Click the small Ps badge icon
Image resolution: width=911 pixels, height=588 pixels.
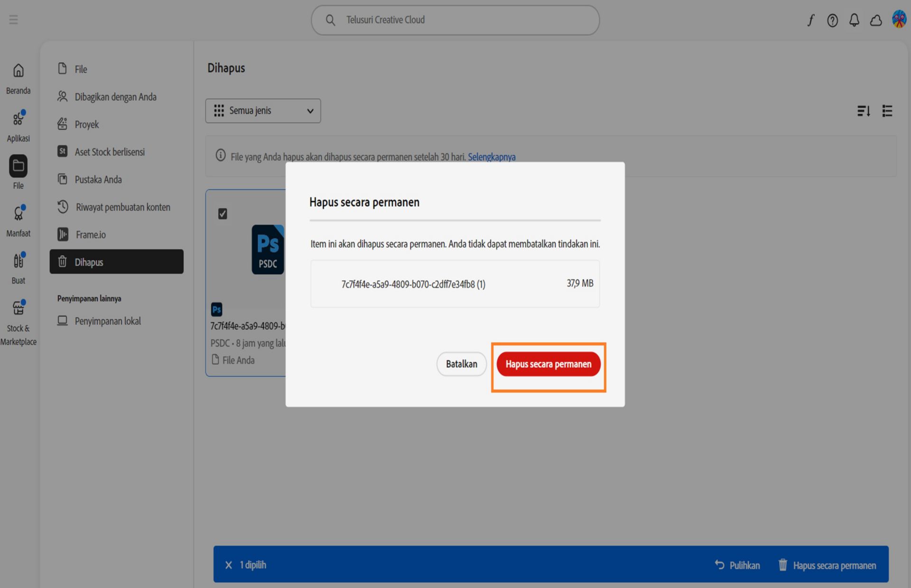point(216,310)
